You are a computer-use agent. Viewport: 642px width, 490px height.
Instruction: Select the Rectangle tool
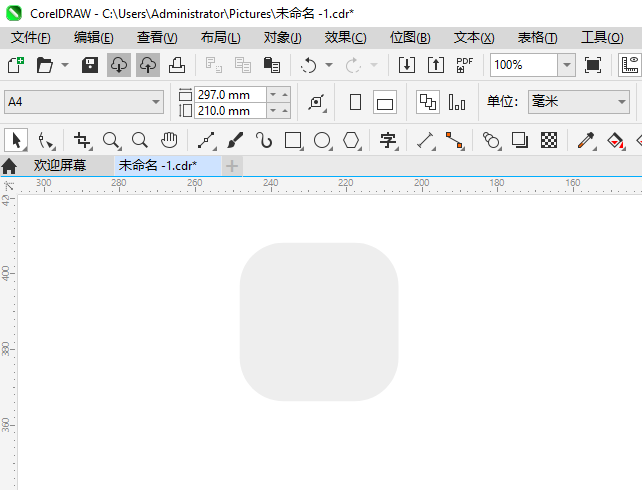point(294,140)
